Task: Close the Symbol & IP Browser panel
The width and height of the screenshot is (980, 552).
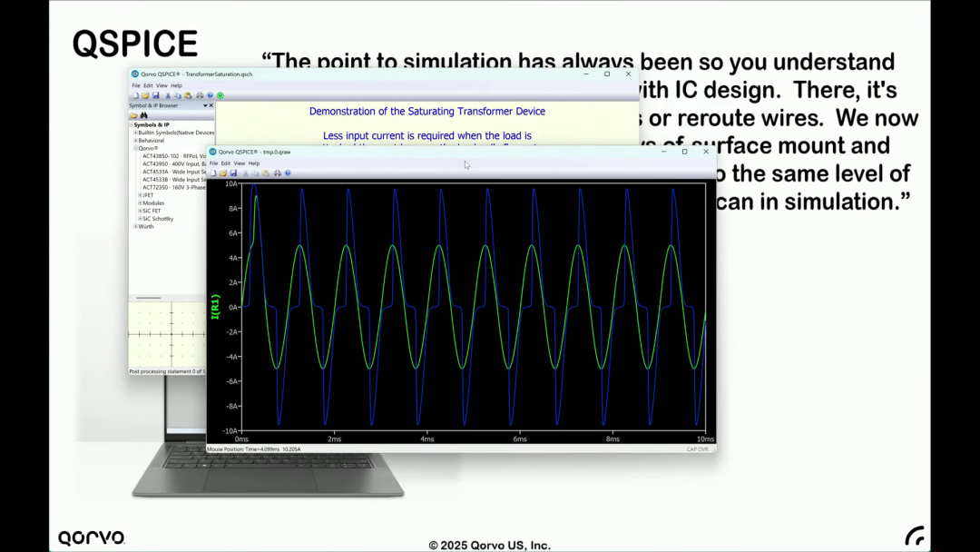Action: pos(211,105)
